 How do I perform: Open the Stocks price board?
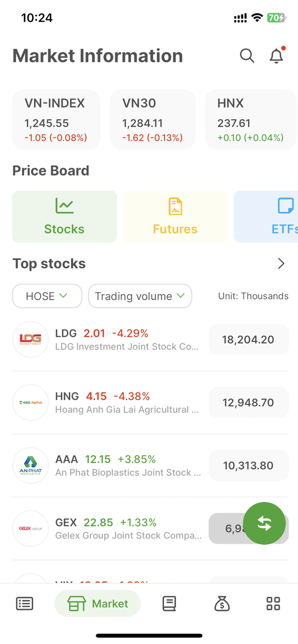click(x=65, y=216)
